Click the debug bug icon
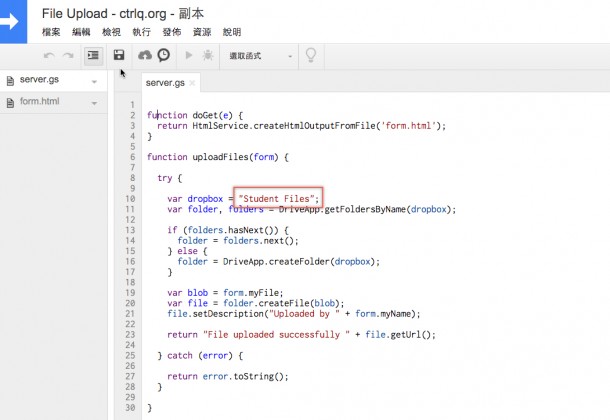Screen dimensions: 610x420 point(207,55)
